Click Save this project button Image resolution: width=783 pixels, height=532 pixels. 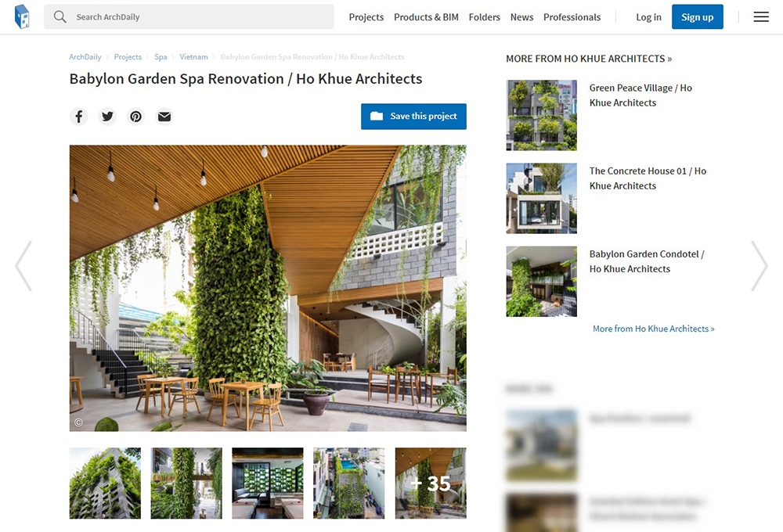413,117
